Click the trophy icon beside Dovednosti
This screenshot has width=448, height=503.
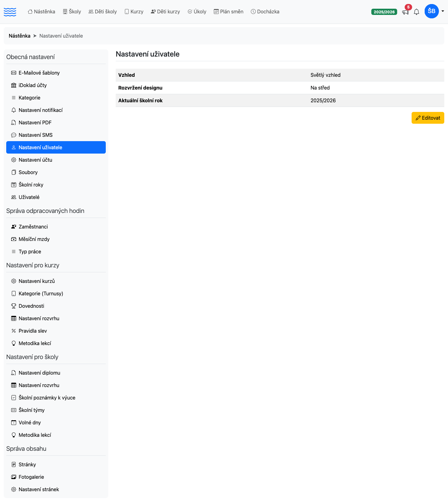pos(14,306)
